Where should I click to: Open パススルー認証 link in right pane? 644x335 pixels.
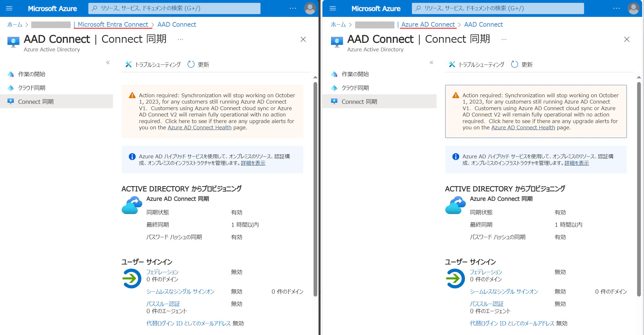(x=487, y=304)
